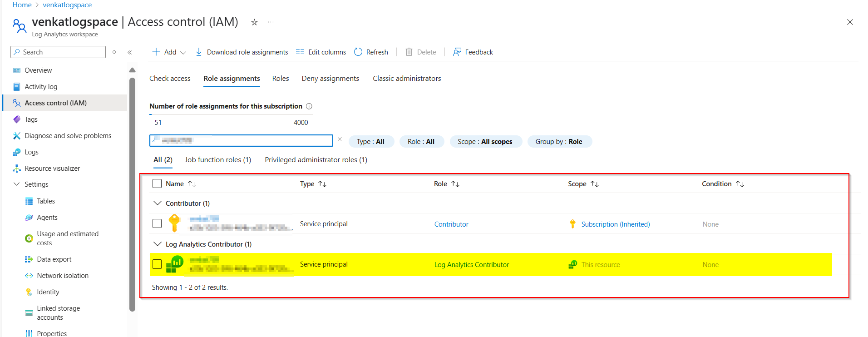Click the Activity log icon

17,87
